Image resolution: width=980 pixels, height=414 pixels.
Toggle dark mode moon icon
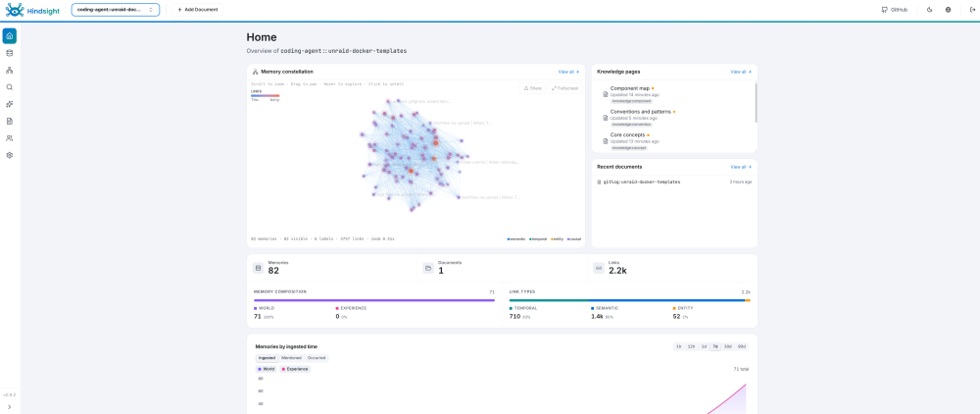coord(929,10)
